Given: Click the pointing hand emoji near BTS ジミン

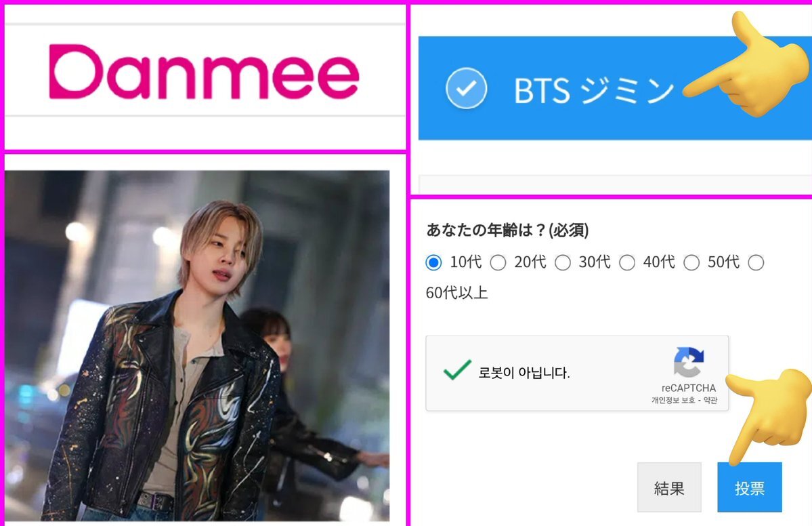Looking at the screenshot, I should pyautogui.click(x=746, y=65).
